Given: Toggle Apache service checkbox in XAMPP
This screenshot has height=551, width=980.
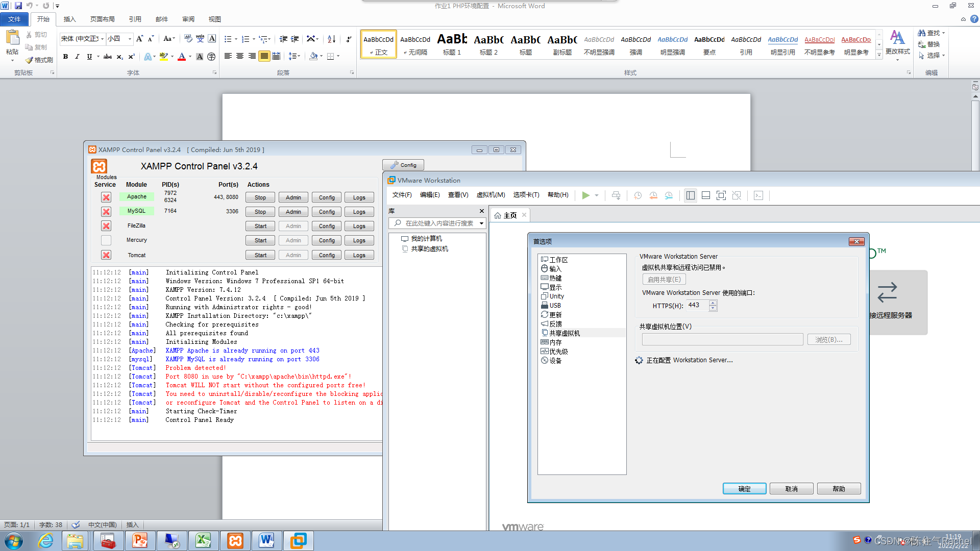Looking at the screenshot, I should click(106, 197).
